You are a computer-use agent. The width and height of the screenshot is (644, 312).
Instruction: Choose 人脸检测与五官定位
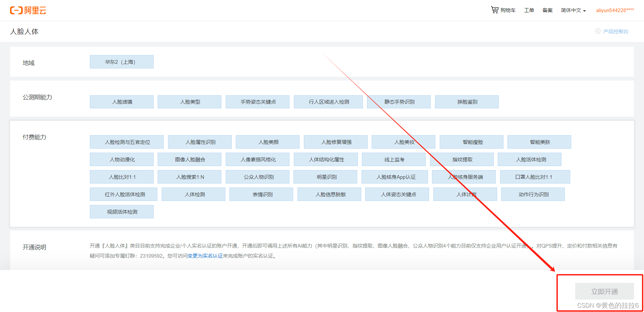click(x=127, y=142)
